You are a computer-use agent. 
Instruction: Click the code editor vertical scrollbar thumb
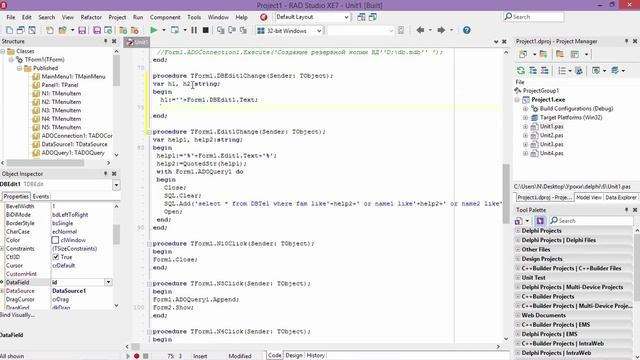[x=506, y=193]
